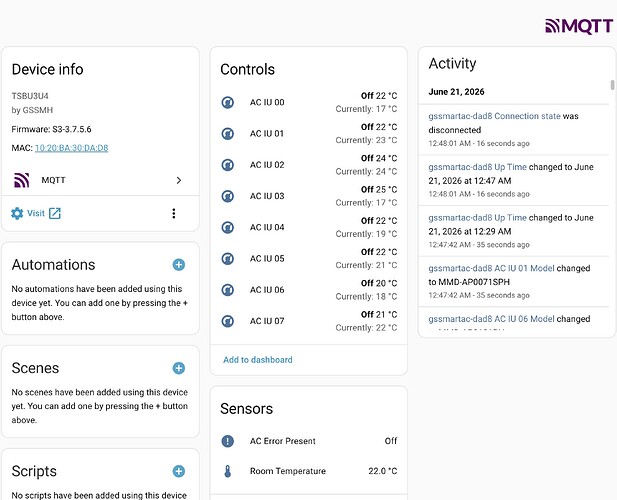Click the AC IU 02 'Off 24 °C' state
This screenshot has height=500, width=617.
point(379,158)
